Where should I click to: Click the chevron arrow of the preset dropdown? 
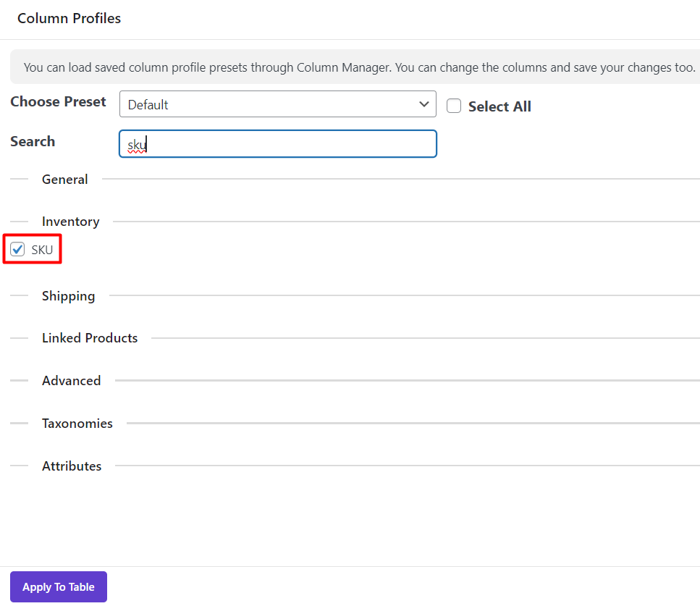coord(424,104)
